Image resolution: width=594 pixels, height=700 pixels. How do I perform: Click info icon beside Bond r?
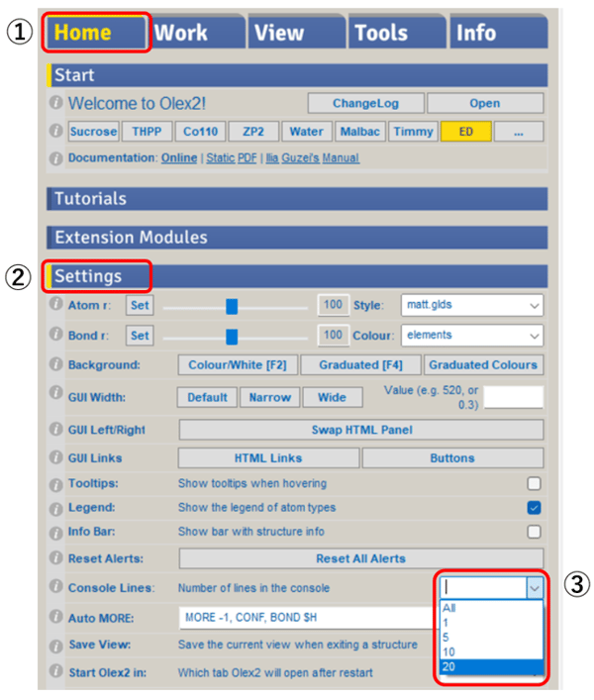tap(55, 334)
